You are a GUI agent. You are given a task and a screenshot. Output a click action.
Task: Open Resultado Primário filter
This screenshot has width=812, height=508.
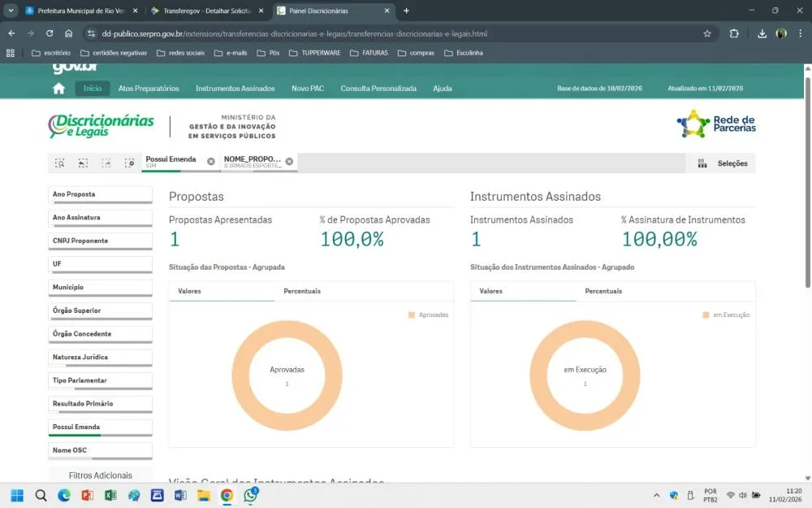click(100, 404)
